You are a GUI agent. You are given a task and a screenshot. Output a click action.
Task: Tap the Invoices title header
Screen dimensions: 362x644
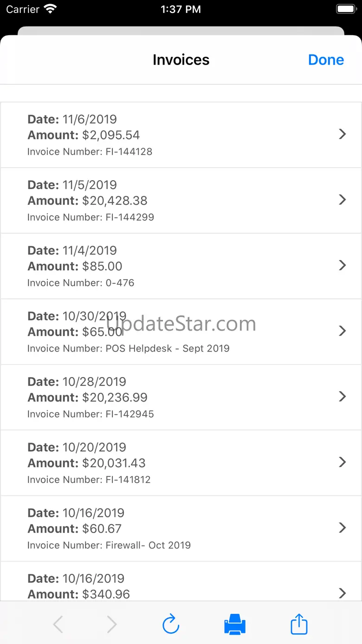tap(181, 60)
